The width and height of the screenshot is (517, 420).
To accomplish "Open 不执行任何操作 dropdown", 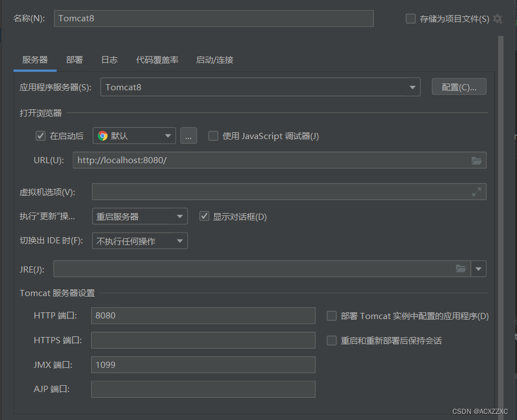I will coord(140,241).
